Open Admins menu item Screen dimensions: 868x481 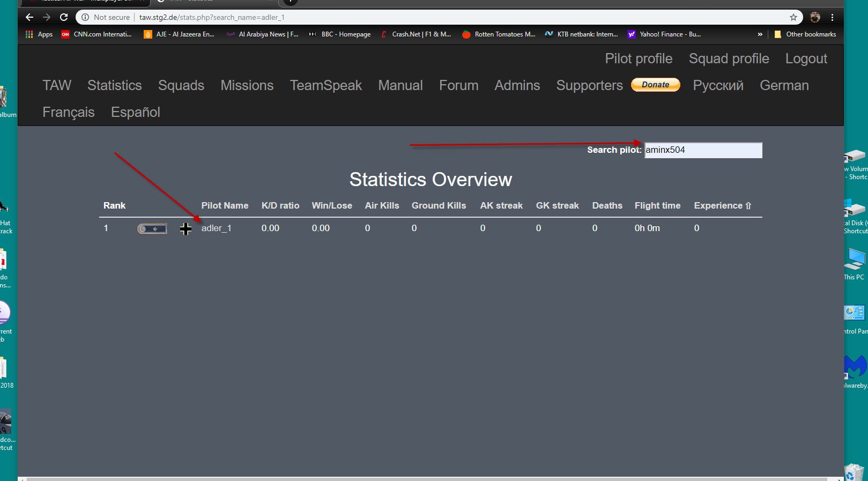tap(517, 85)
